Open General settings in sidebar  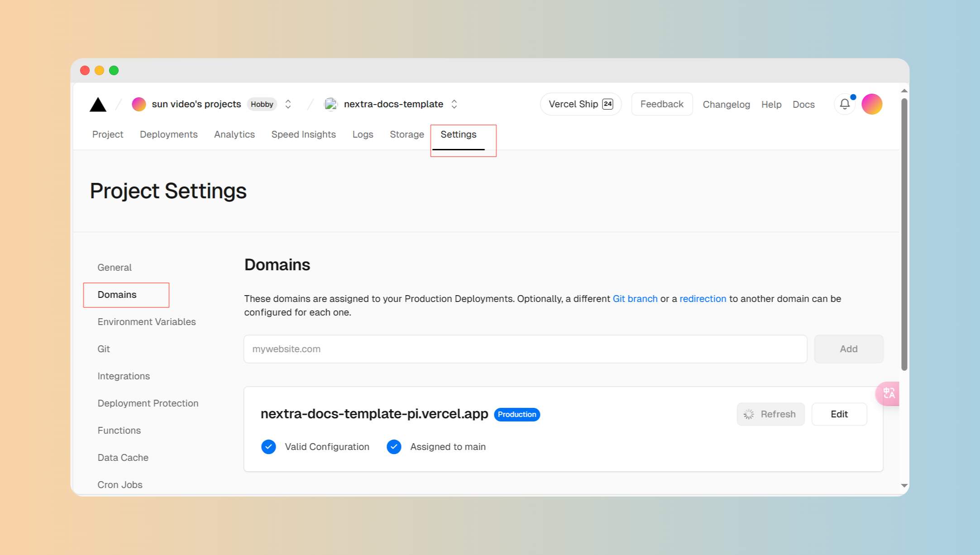pyautogui.click(x=115, y=268)
